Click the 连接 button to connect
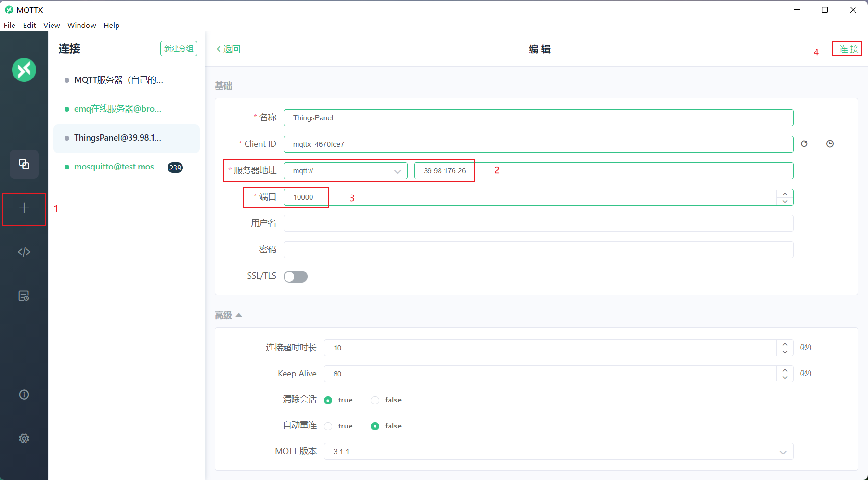Screen dimensions: 868x480 pos(848,49)
